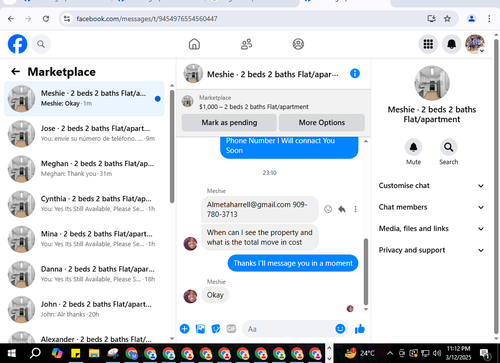Screen dimensions: 500x363
Task: Open the listing thumbnail in the right panel
Action: pyautogui.click(x=432, y=83)
